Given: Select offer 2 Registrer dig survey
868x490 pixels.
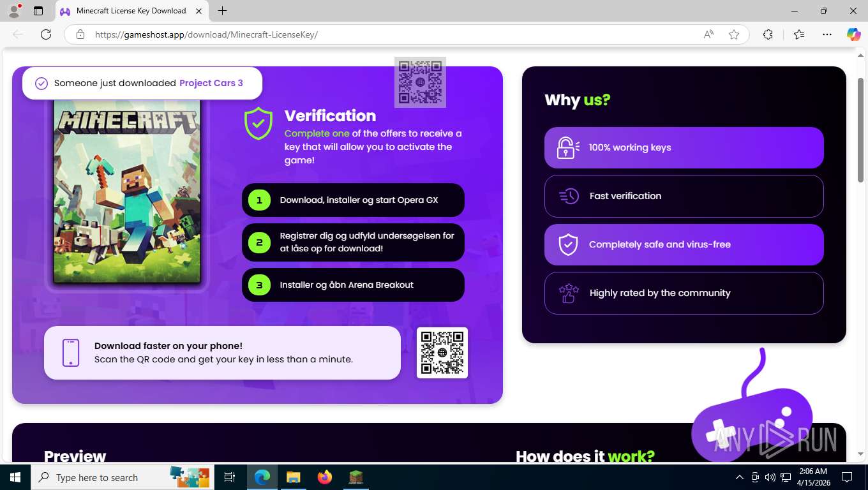Looking at the screenshot, I should click(353, 242).
